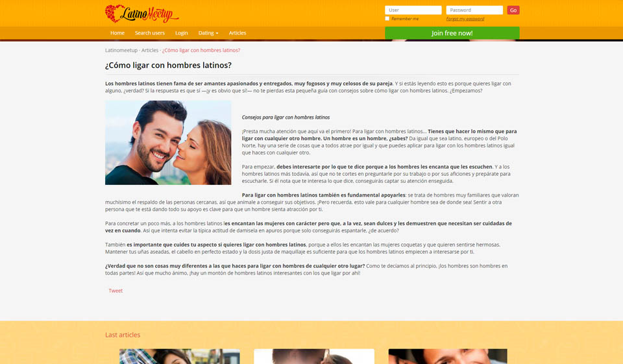
Task: Open the Login nav link
Action: tap(181, 33)
